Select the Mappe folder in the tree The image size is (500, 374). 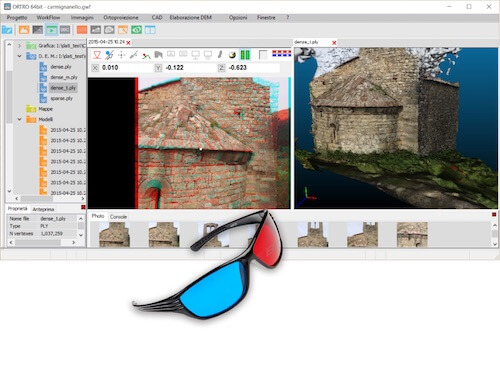tap(46, 109)
